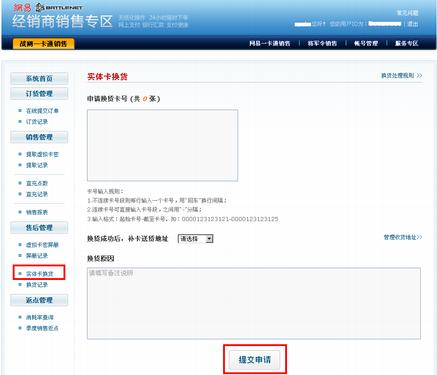Open 消耗率查询 in sidebar
This screenshot has height=375, width=437.
[x=40, y=317]
